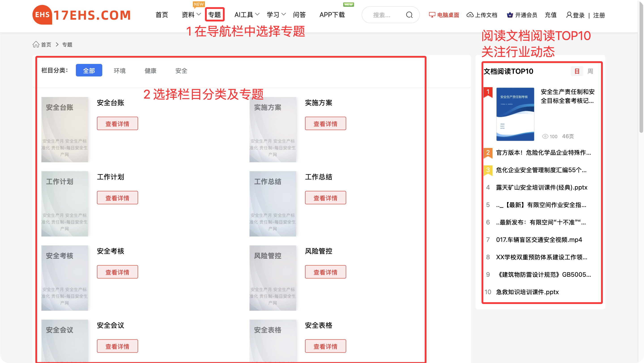Image resolution: width=644 pixels, height=363 pixels.
Task: Expand the AI工具 dropdown menu
Action: pyautogui.click(x=247, y=15)
